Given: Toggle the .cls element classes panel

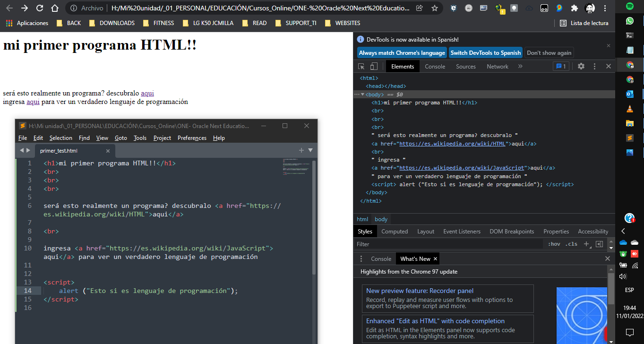Looking at the screenshot, I should [572, 244].
